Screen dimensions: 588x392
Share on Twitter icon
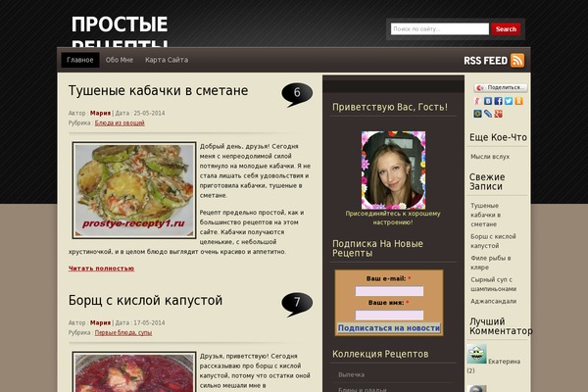coord(509,101)
